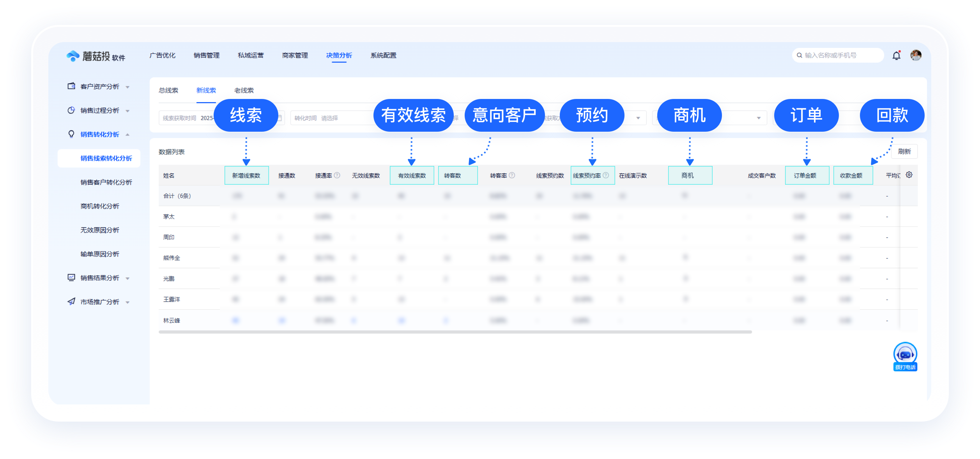
Task: Open column settings via the gear icon
Action: (x=909, y=175)
